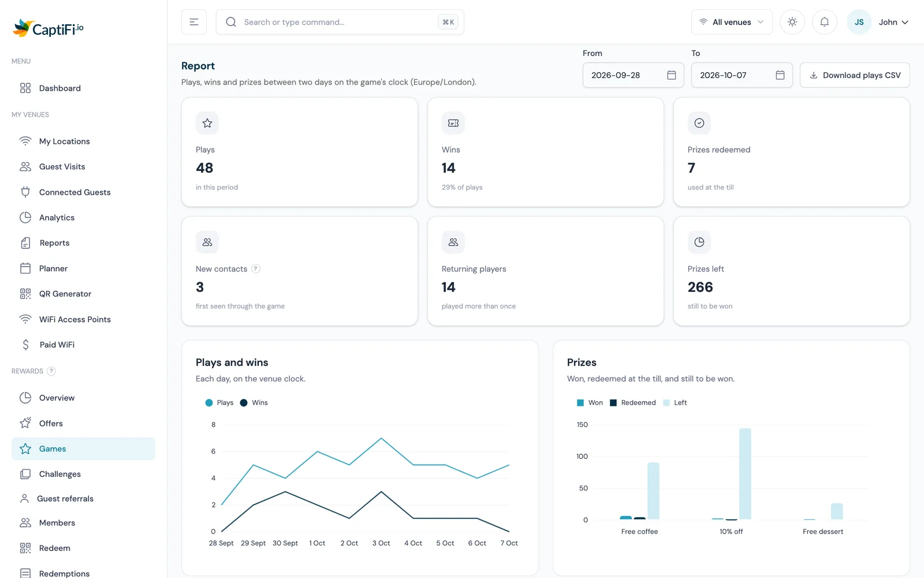Open Members page

83,523
